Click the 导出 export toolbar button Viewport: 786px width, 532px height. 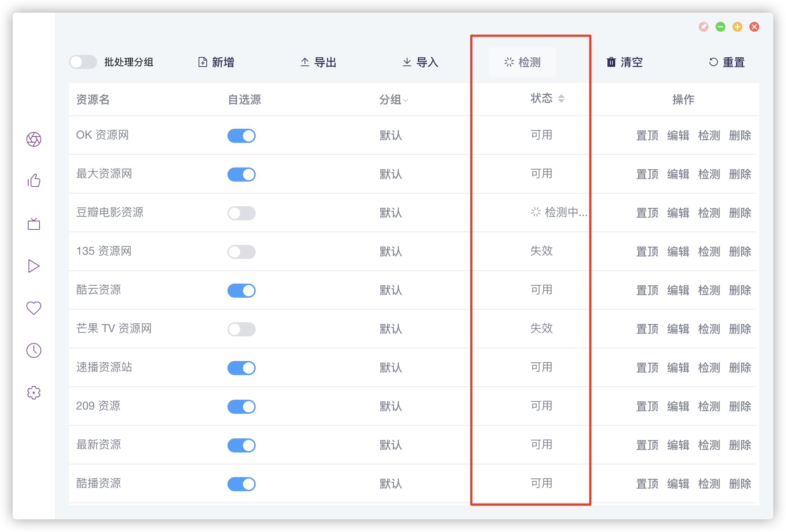click(x=318, y=62)
